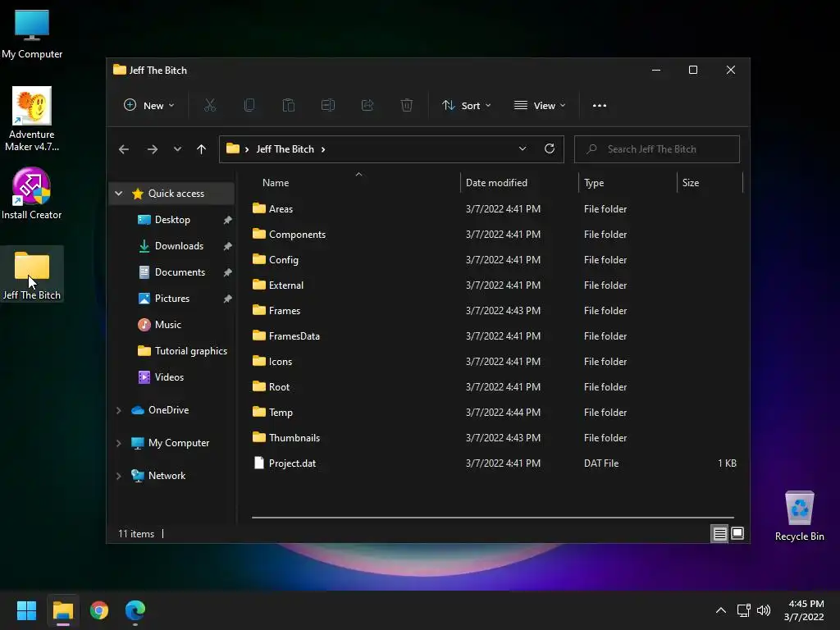Click the horizontal scrollbar in file list

point(493,518)
